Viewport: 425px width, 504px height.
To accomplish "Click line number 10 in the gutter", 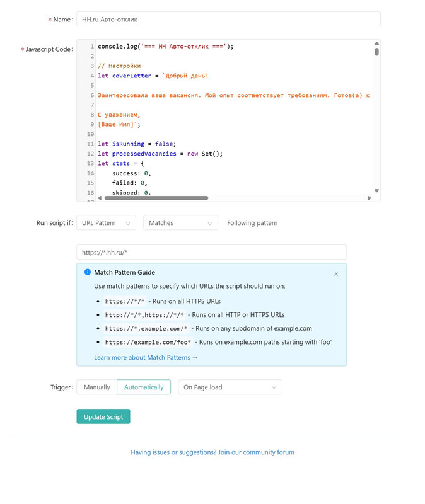I will (x=90, y=134).
